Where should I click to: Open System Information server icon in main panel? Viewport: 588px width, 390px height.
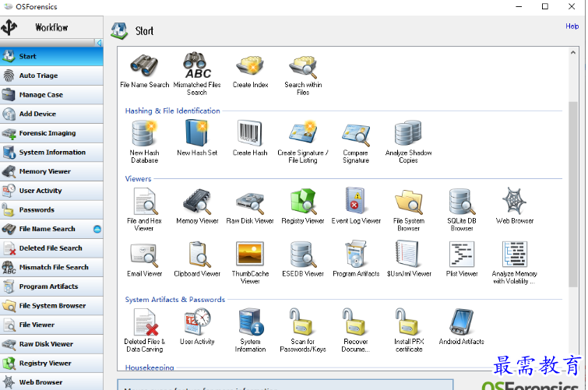tap(251, 321)
